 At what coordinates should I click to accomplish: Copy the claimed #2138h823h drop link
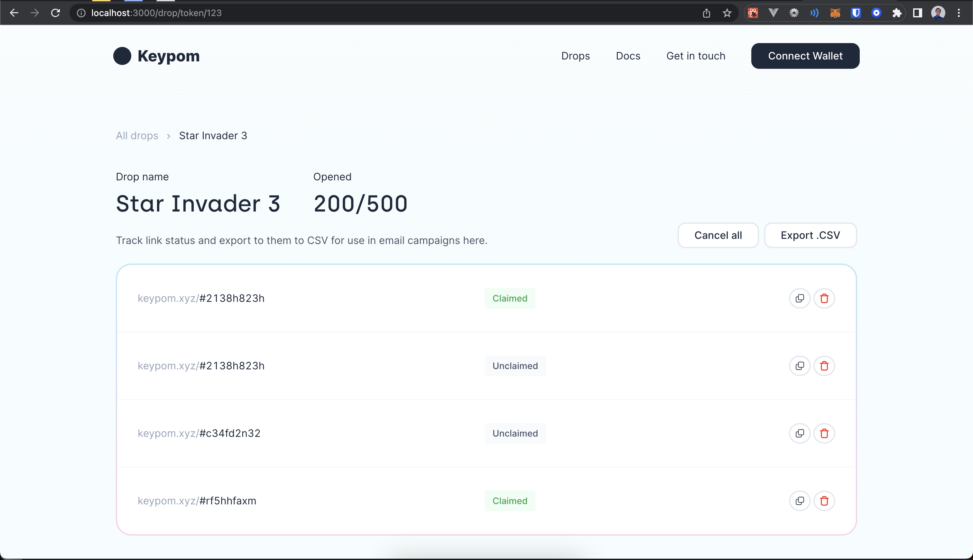[800, 298]
